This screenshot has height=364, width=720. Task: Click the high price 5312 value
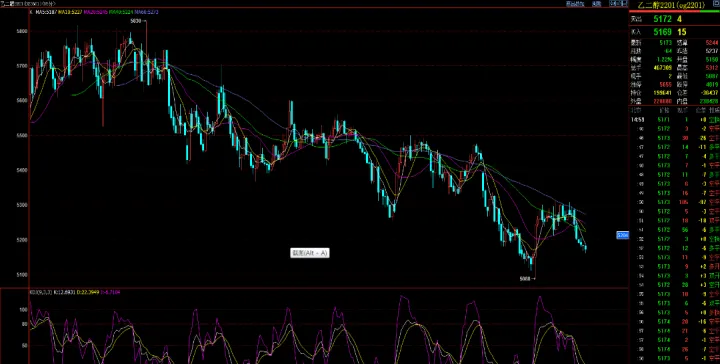click(x=712, y=67)
